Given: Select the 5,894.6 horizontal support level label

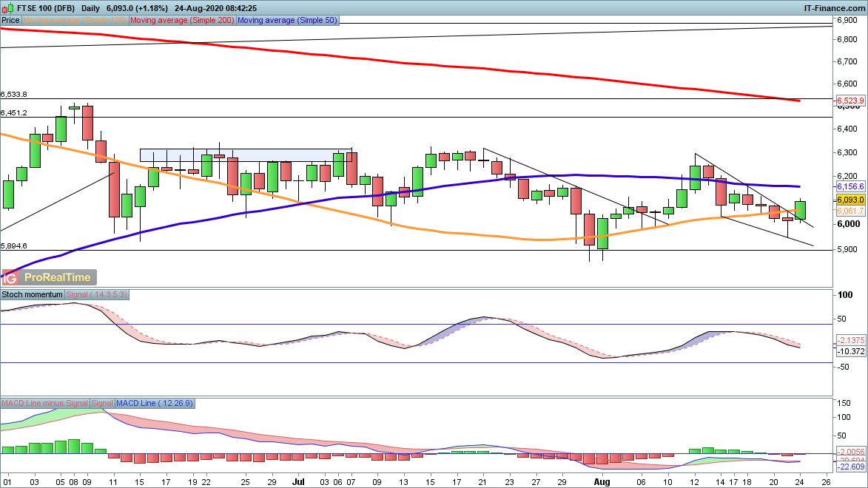Looking at the screenshot, I should 15,245.
